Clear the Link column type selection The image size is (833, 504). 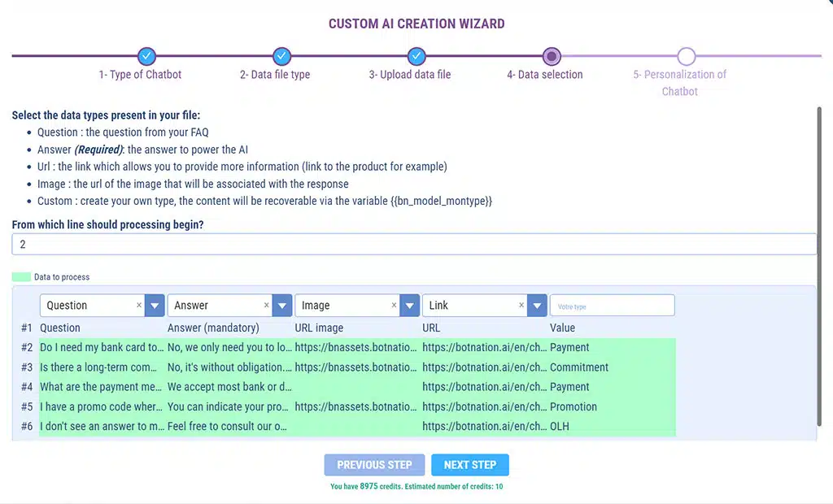pyautogui.click(x=521, y=306)
